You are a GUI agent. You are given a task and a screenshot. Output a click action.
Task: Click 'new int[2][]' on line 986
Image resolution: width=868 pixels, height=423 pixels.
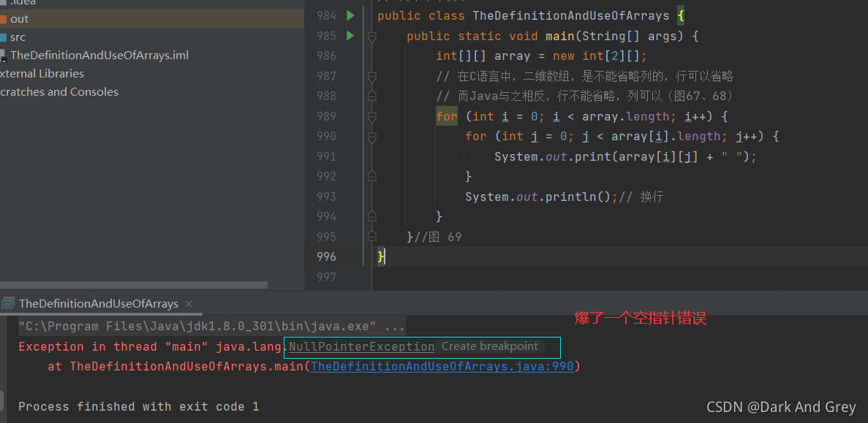point(597,56)
